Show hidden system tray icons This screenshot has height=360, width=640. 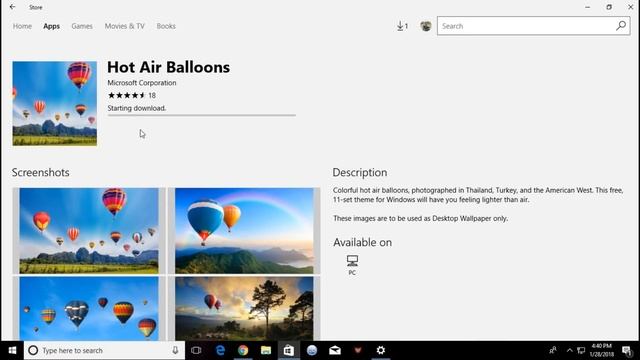[569, 350]
